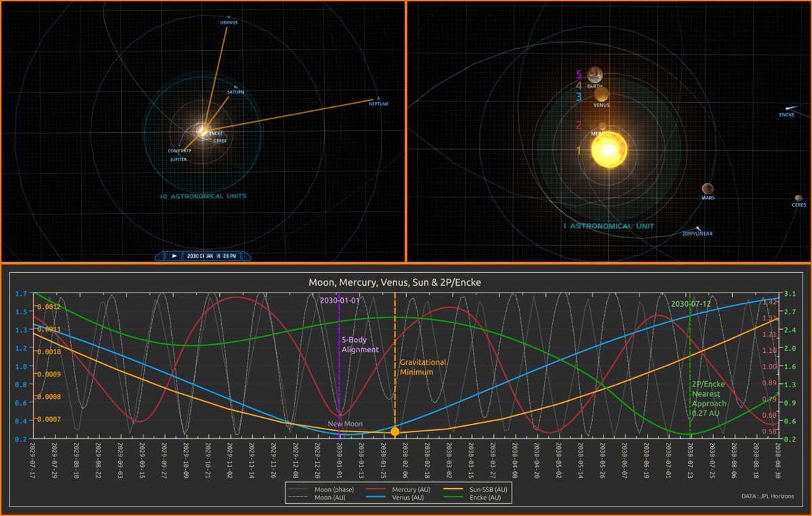
Task: Click the Venus planet icon
Action: tap(601, 94)
